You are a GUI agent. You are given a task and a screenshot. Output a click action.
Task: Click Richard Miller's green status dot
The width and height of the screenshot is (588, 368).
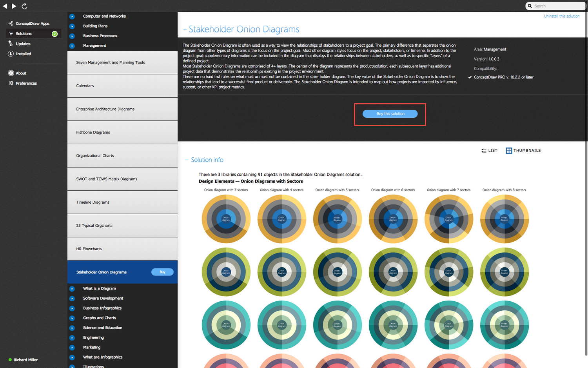click(10, 360)
